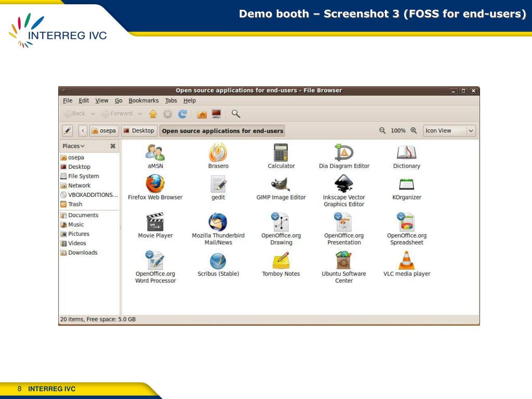Click the VLC media player icon
This screenshot has height=399, width=532.
[x=406, y=260]
